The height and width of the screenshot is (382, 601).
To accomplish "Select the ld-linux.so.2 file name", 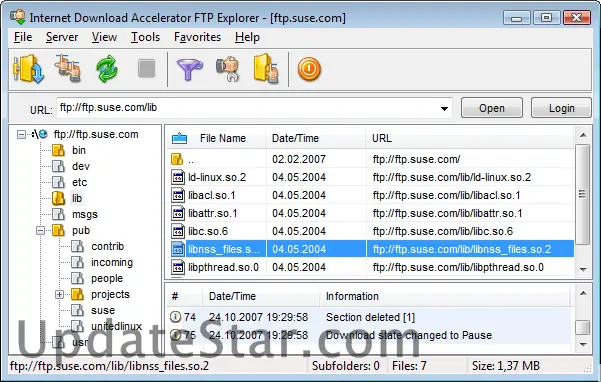I will pyautogui.click(x=217, y=177).
